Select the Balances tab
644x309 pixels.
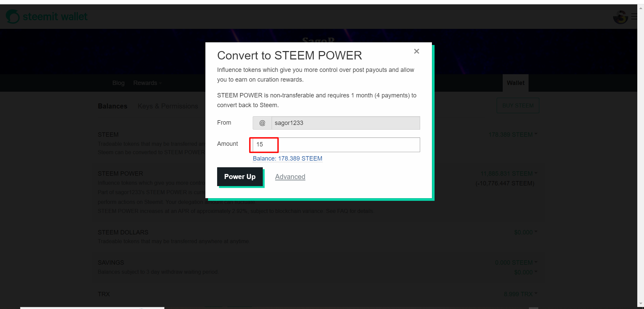[x=112, y=106]
